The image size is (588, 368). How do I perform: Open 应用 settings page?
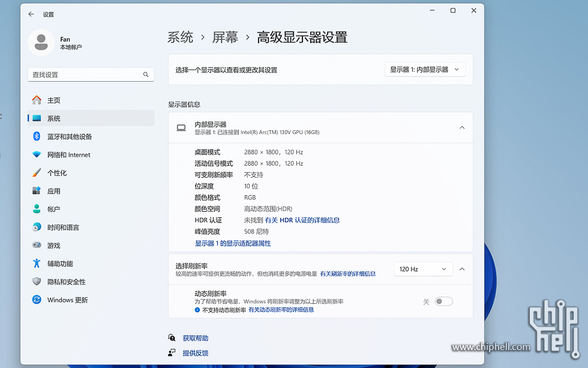91,190
